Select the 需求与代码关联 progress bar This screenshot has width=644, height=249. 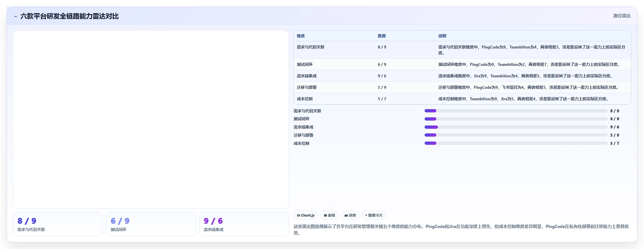[x=516, y=111]
